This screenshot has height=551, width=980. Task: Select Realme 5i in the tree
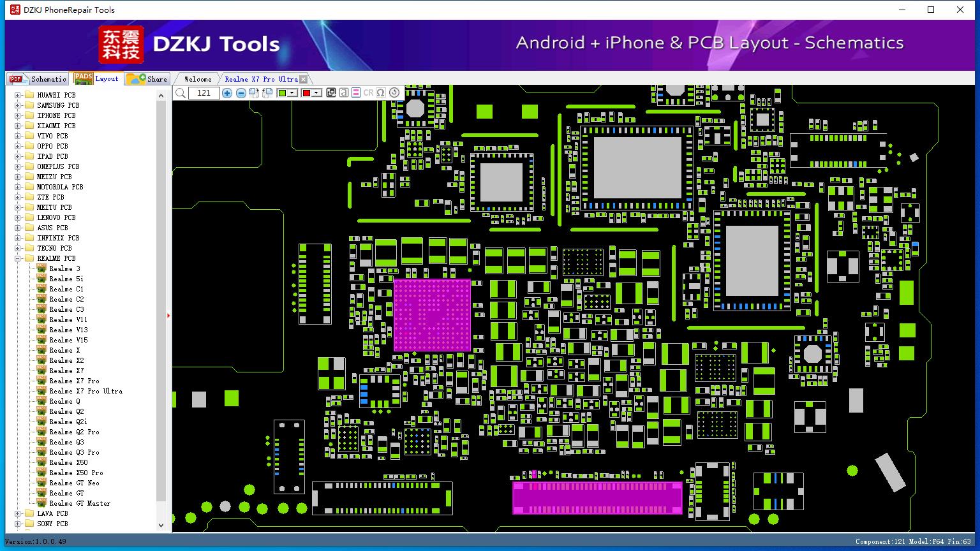click(66, 279)
